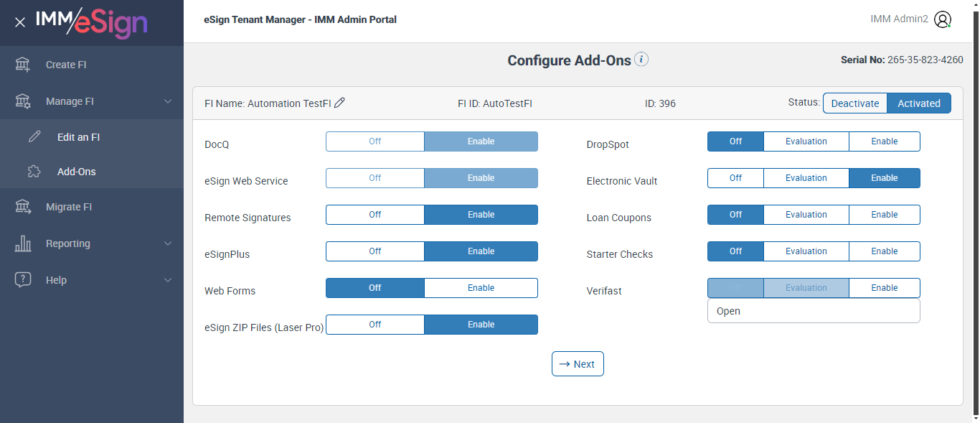The height and width of the screenshot is (423, 980).
Task: Select the Open option under Verifast
Action: coord(729,311)
